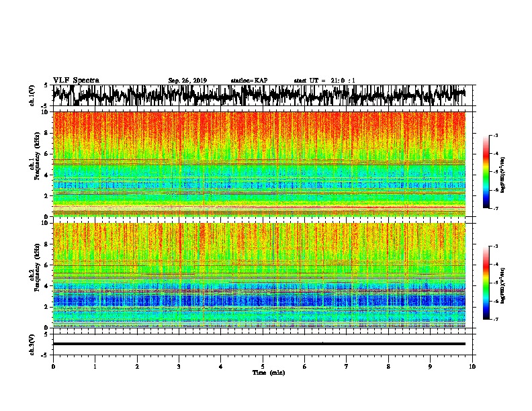Click the '6' frequency tick on ch.2 spectrogram
This screenshot has height=411, width=532.
point(47,265)
